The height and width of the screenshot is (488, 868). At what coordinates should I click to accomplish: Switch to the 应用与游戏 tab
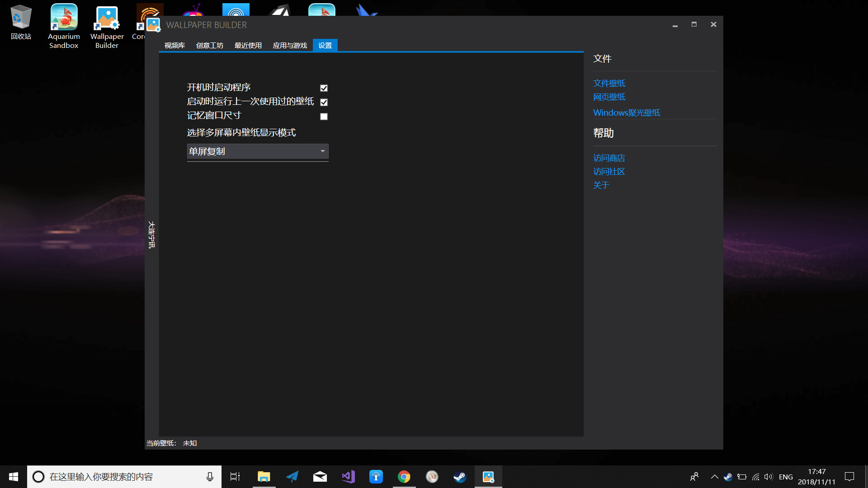coord(289,45)
